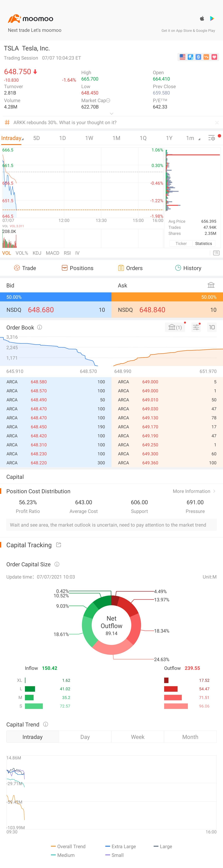Open the Apple App Store icon

pos(202,18)
